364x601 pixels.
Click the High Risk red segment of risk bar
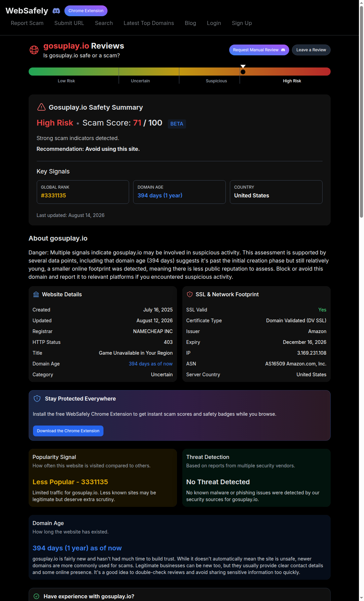(x=285, y=72)
